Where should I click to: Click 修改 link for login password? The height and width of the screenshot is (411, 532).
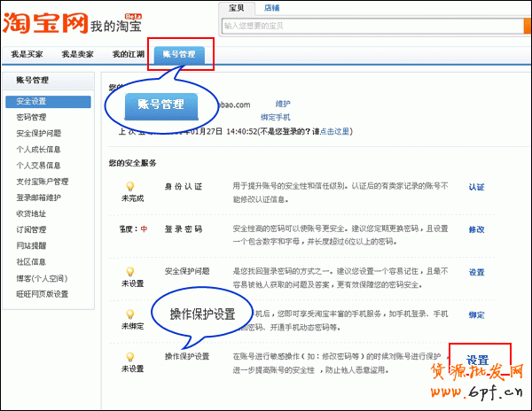(476, 229)
